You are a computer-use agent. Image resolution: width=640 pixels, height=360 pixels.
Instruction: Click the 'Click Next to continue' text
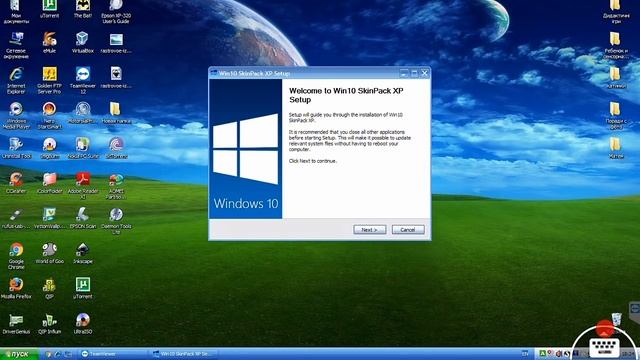[x=313, y=161]
